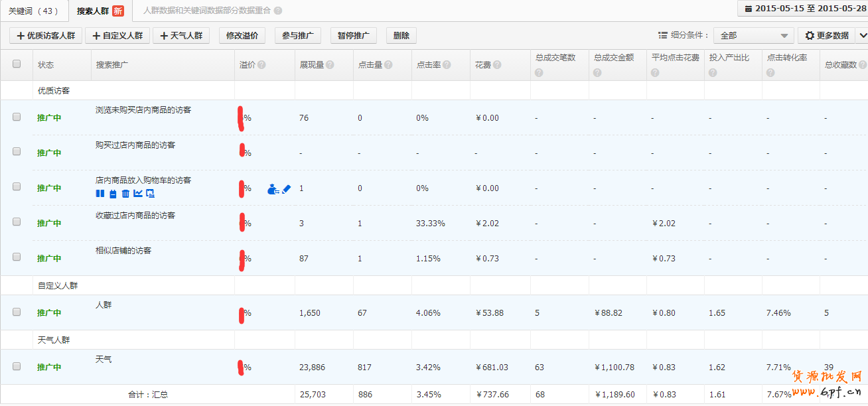Image resolution: width=868 pixels, height=406 pixels.
Task: Toggle the select-all checkbox in table header
Action: coord(17,64)
